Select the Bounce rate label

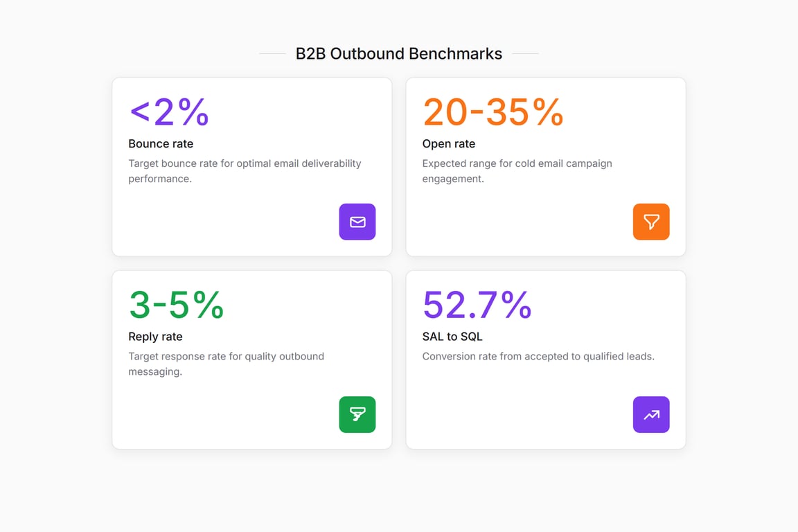coord(161,143)
